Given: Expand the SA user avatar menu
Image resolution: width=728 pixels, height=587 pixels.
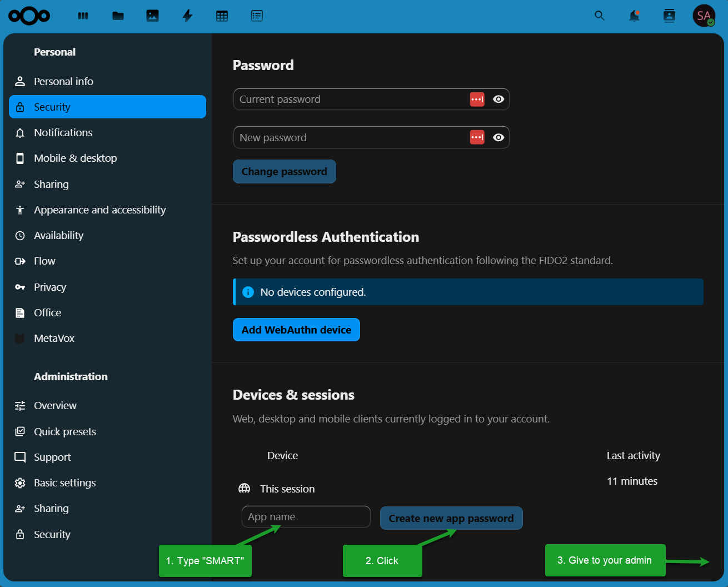Looking at the screenshot, I should 704,16.
